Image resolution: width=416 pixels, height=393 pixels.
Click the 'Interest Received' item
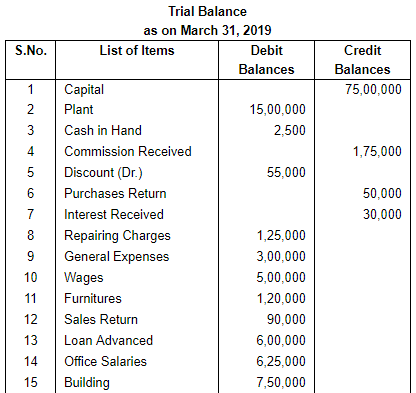(114, 214)
